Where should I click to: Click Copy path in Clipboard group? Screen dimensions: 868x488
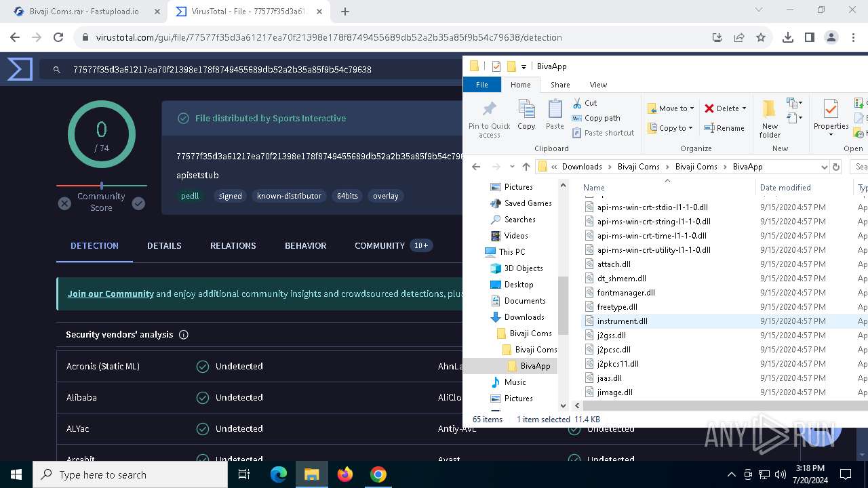coord(596,118)
